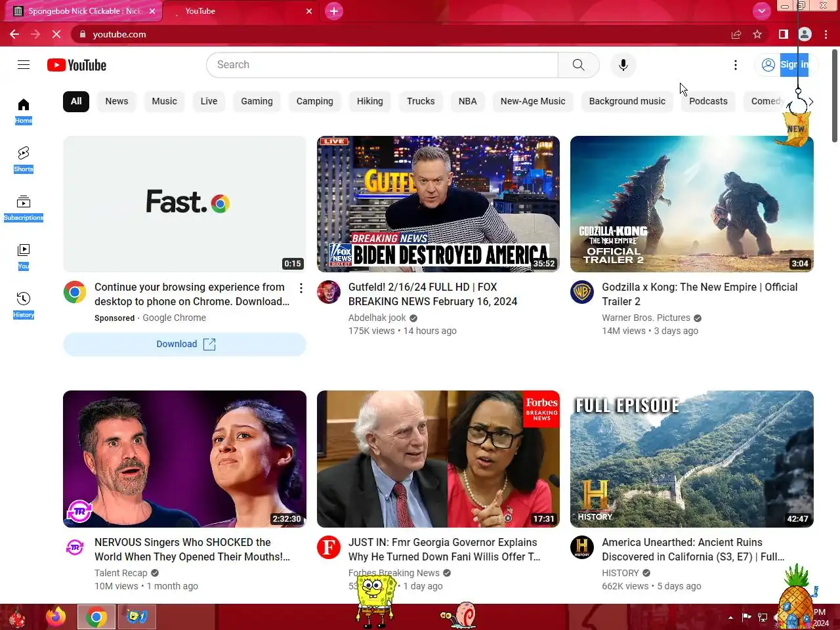840x630 pixels.
Task: Open History in sidebar
Action: coord(24,305)
